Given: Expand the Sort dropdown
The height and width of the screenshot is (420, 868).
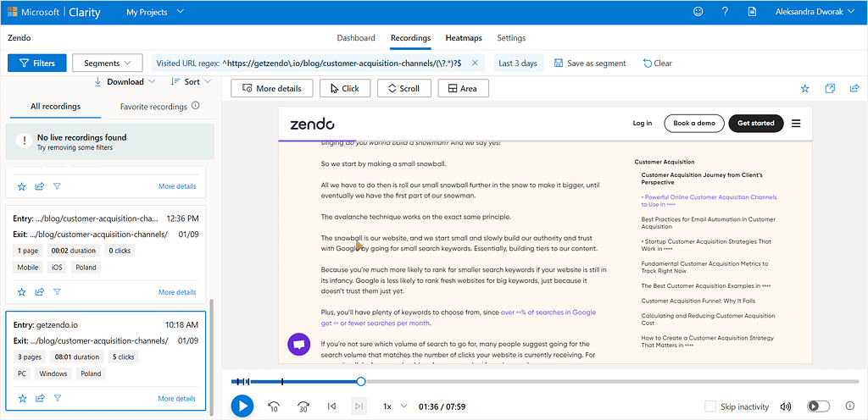Looking at the screenshot, I should pos(191,81).
